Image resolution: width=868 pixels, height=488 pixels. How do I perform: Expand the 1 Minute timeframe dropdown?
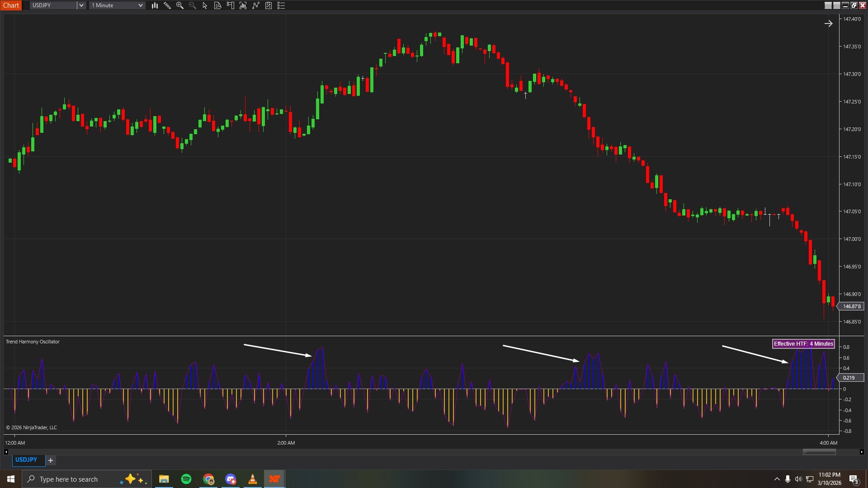(141, 5)
